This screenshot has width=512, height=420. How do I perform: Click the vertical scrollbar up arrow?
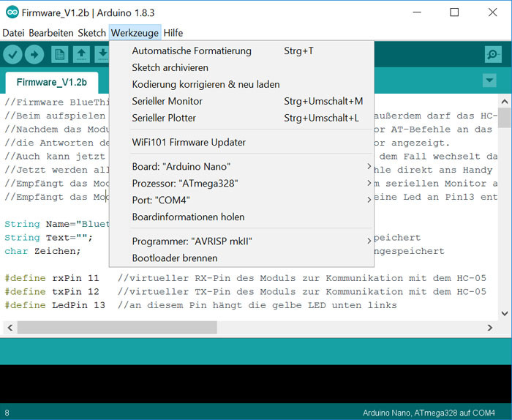tap(505, 100)
